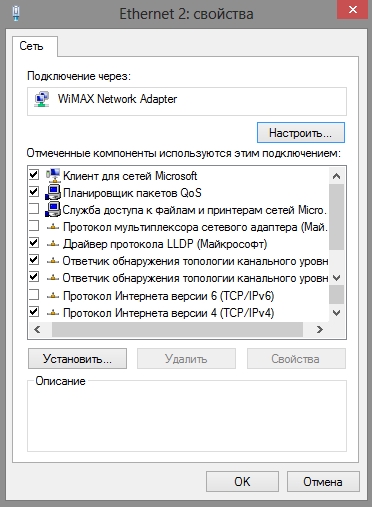This screenshot has height=507, width=372.
Task: Select Драйвер протокола LLDP (Майкрософт) row
Action: pyautogui.click(x=179, y=244)
